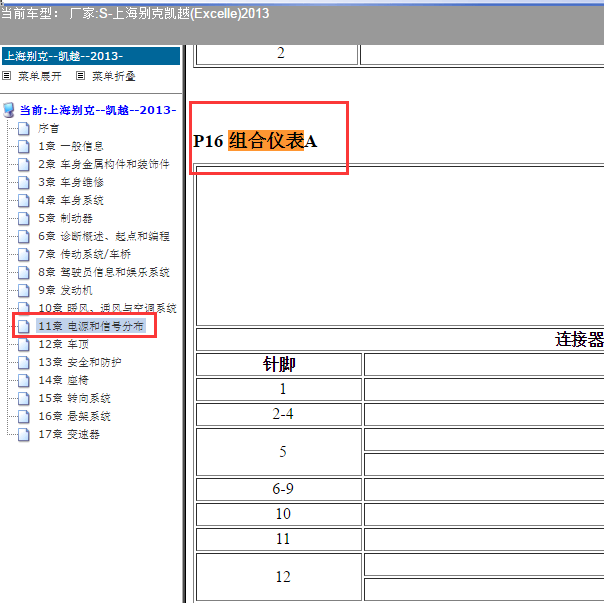The height and width of the screenshot is (603, 604).
Task: Click the page icon next to 4章 车身系统
Action: point(23,200)
